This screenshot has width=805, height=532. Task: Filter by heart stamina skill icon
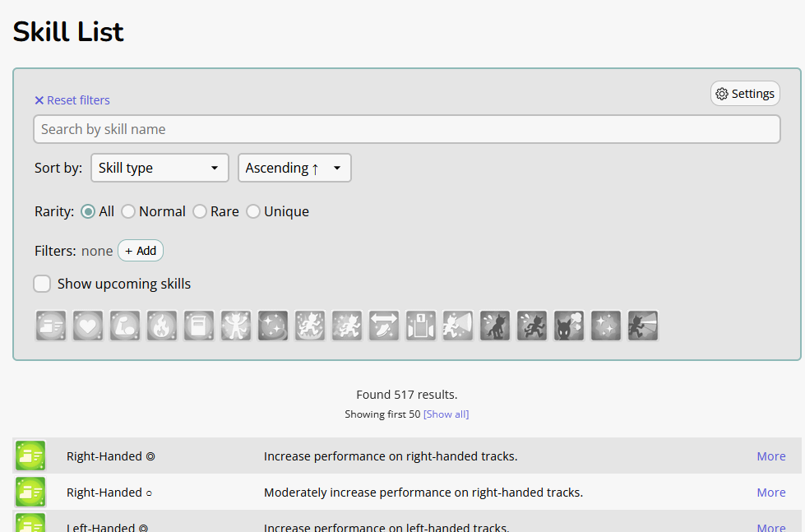pyautogui.click(x=88, y=326)
